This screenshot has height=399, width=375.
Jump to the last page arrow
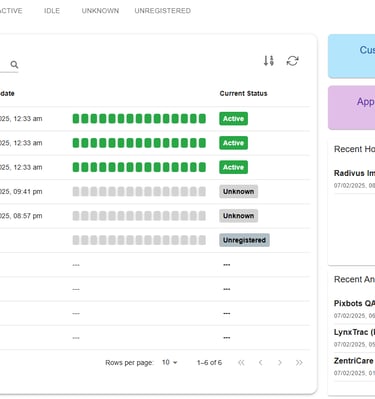pos(299,363)
